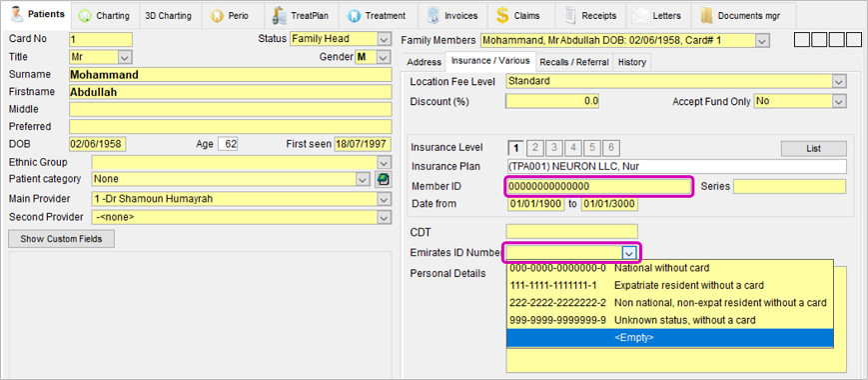Click the insurance date 'to' field
The image size is (868, 380).
[609, 204]
